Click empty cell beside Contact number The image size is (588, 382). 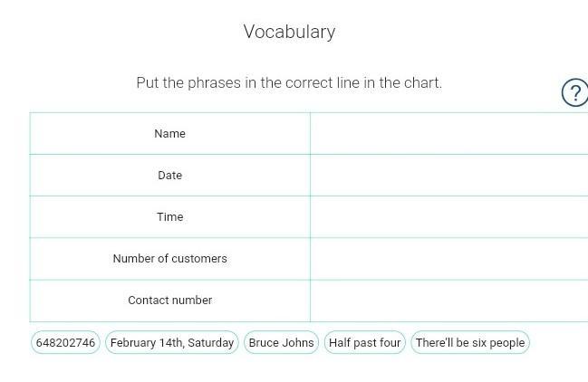click(x=449, y=301)
